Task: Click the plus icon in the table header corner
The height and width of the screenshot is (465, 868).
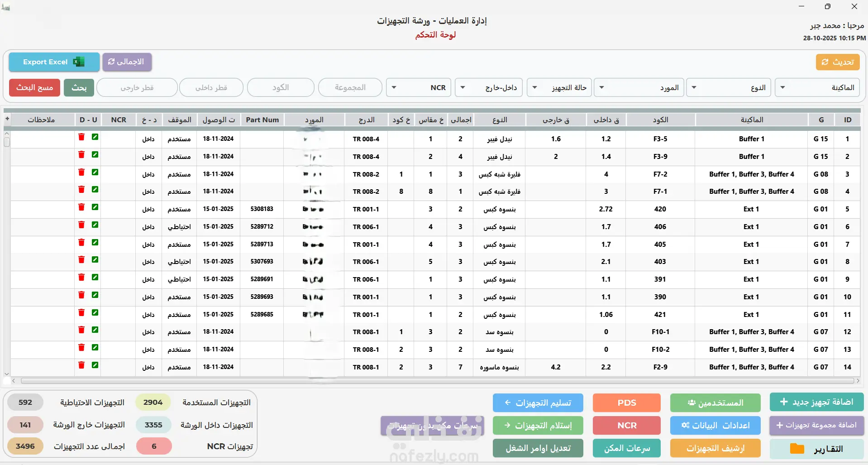Action: click(7, 119)
